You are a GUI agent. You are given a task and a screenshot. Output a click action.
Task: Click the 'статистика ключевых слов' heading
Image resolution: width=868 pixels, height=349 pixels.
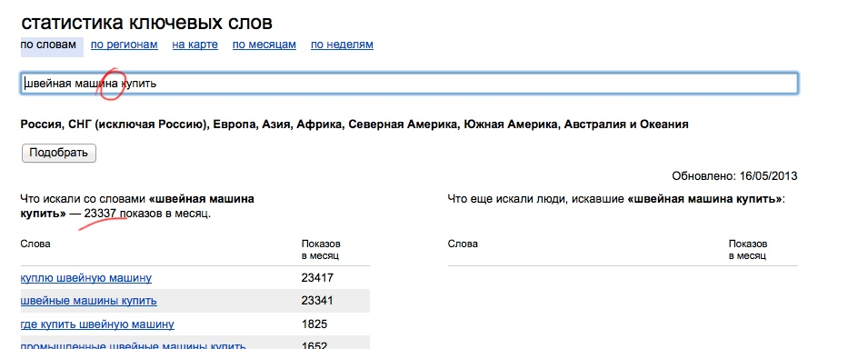(x=146, y=23)
